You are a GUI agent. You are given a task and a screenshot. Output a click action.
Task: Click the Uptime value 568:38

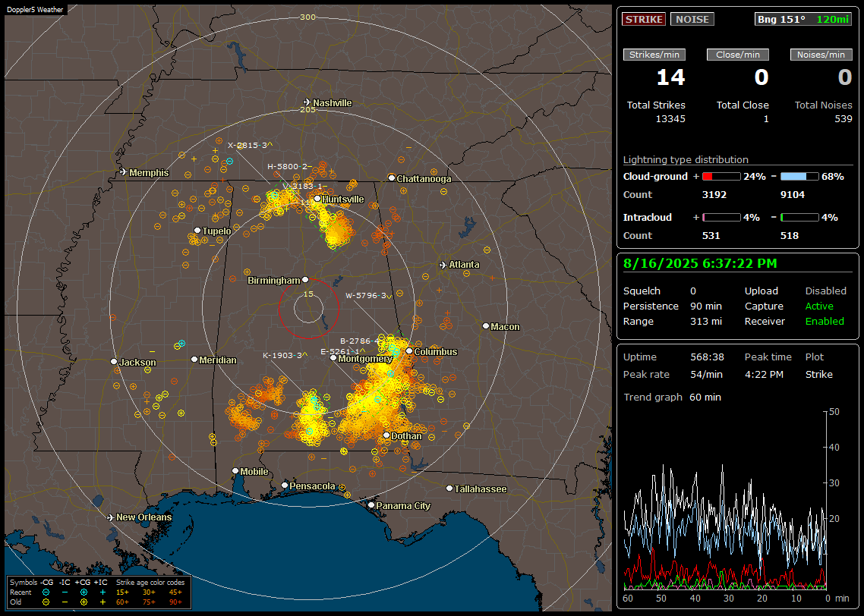[707, 357]
